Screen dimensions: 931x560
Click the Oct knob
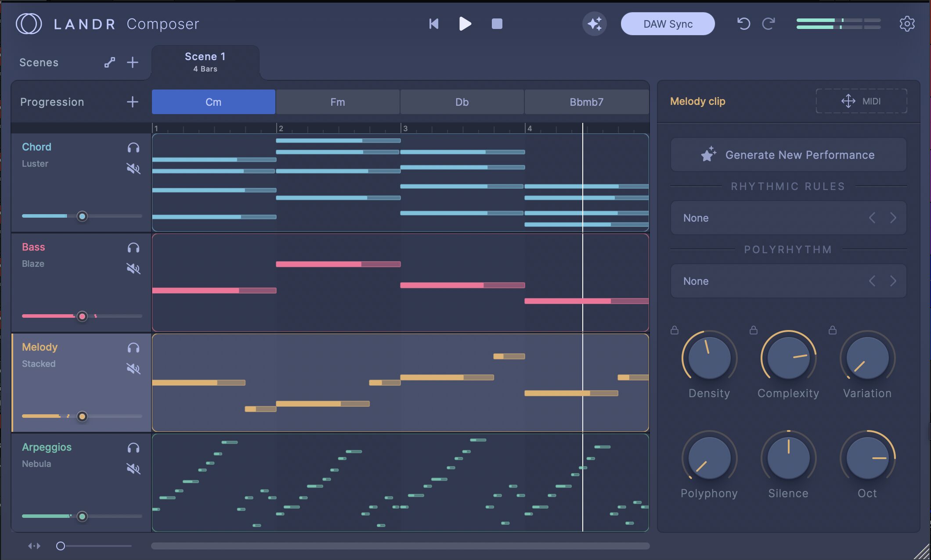[867, 457]
